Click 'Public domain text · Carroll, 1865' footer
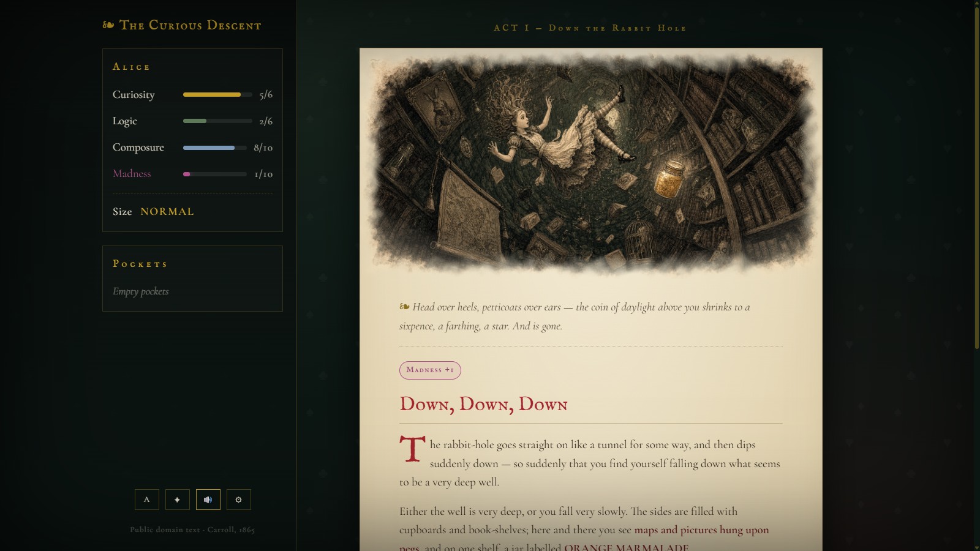The width and height of the screenshot is (980, 551). point(192,530)
